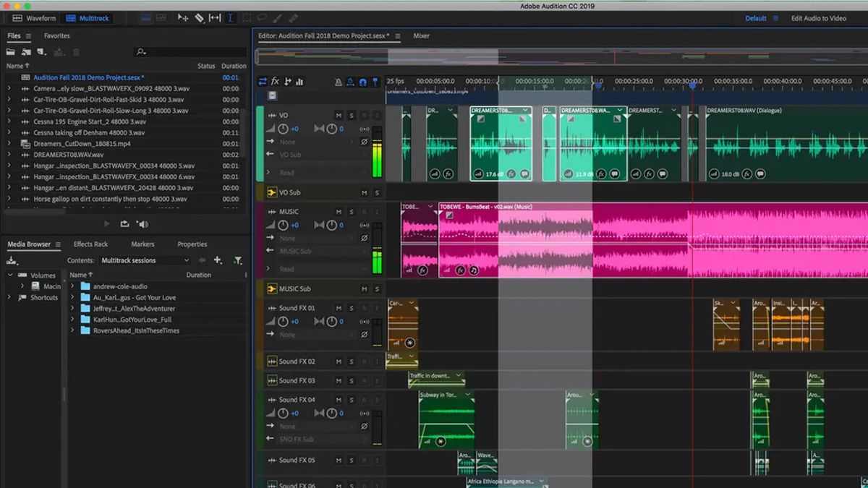This screenshot has height=488, width=868.
Task: Select the Time Selection tool
Action: tap(230, 17)
